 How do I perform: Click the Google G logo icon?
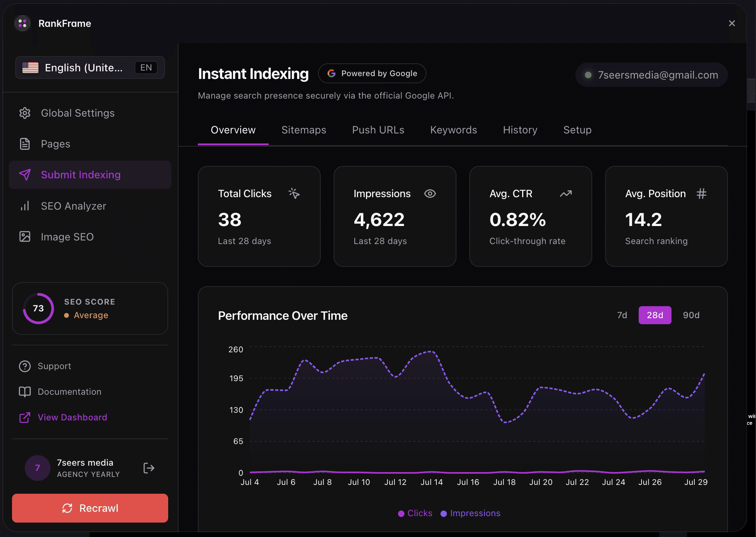coord(332,73)
